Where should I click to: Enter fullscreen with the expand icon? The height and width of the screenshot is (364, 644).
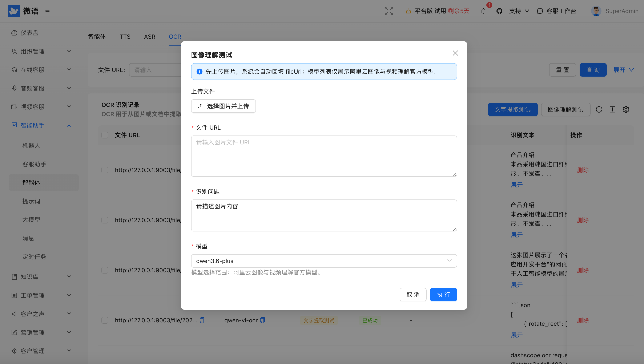[x=389, y=11]
